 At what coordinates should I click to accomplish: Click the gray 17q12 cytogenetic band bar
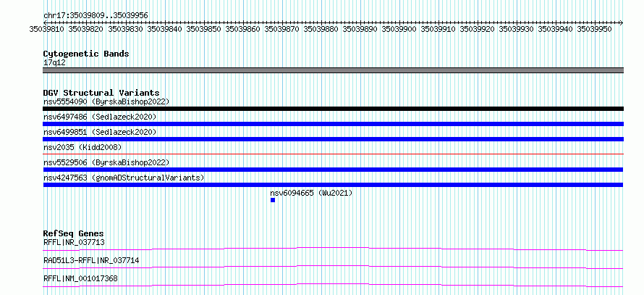333,70
